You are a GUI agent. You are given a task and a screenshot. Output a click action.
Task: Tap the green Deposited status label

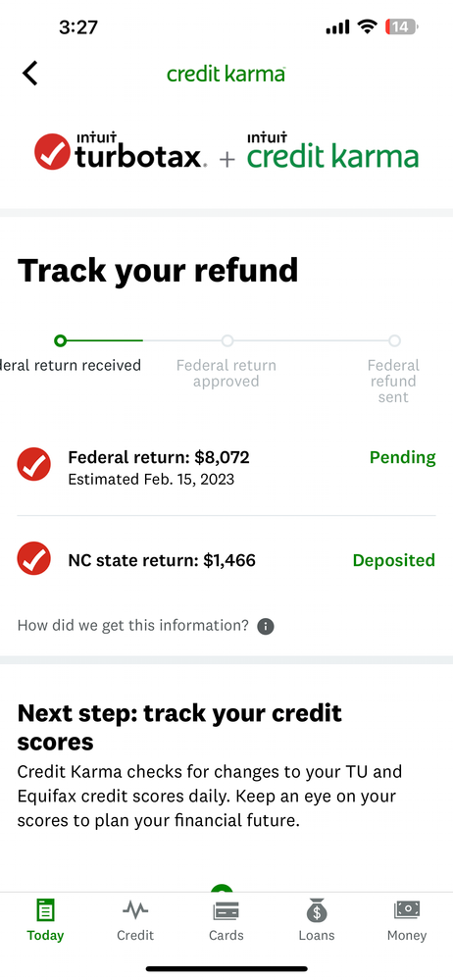coord(393,560)
